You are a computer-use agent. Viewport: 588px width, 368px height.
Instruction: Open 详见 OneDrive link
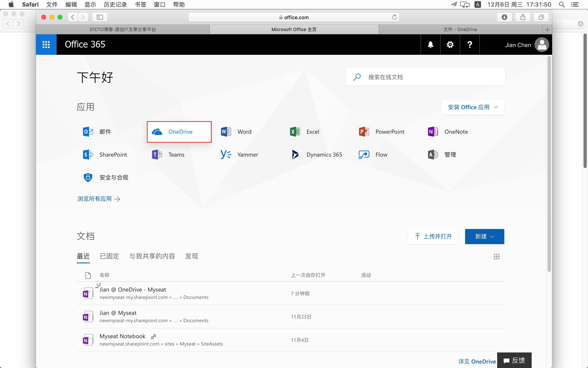coord(477,361)
